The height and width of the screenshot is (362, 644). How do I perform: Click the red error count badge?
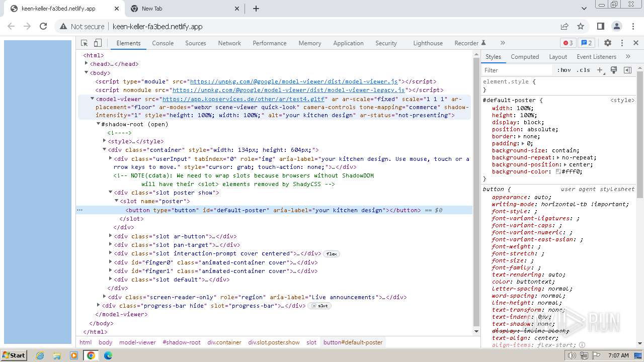[x=568, y=43]
